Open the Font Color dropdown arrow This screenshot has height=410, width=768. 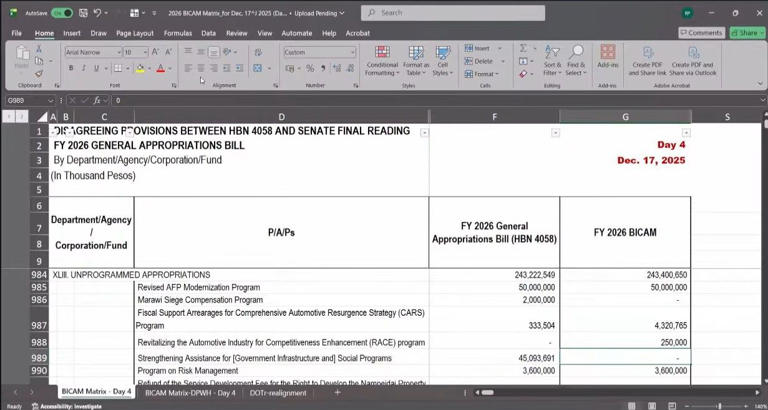point(169,69)
